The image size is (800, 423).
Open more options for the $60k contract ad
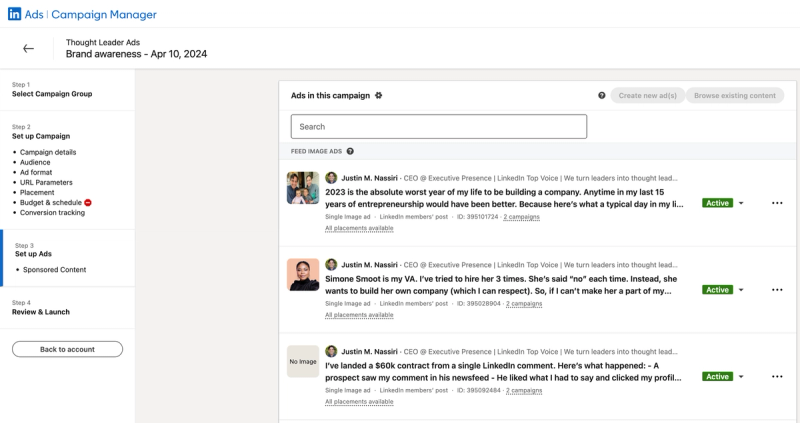777,377
